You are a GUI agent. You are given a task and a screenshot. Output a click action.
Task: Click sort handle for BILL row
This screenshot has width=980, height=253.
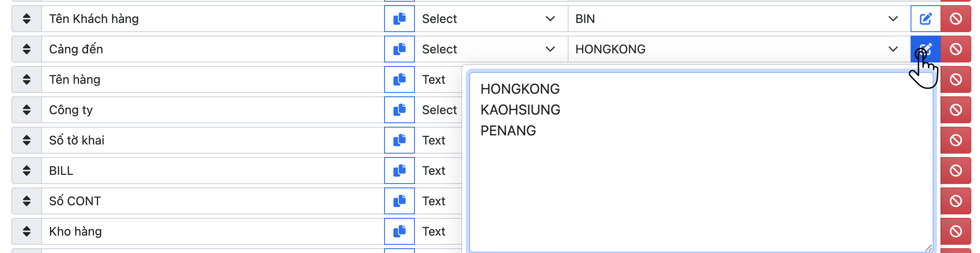pos(26,171)
